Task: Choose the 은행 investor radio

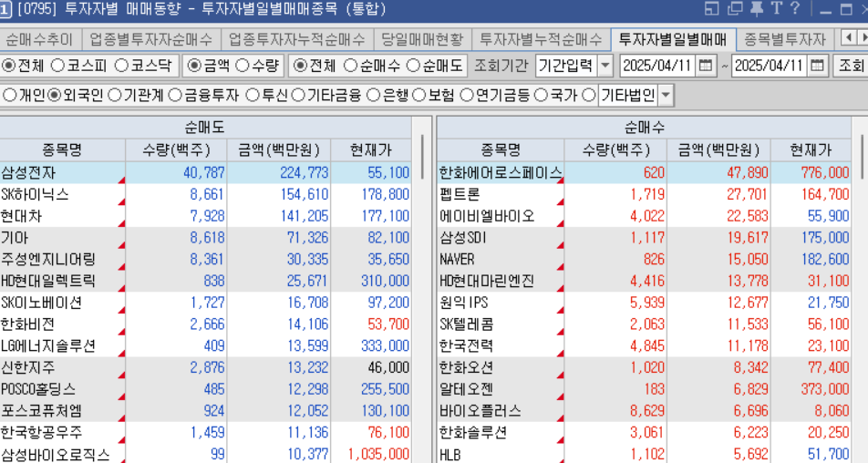Action: click(374, 95)
